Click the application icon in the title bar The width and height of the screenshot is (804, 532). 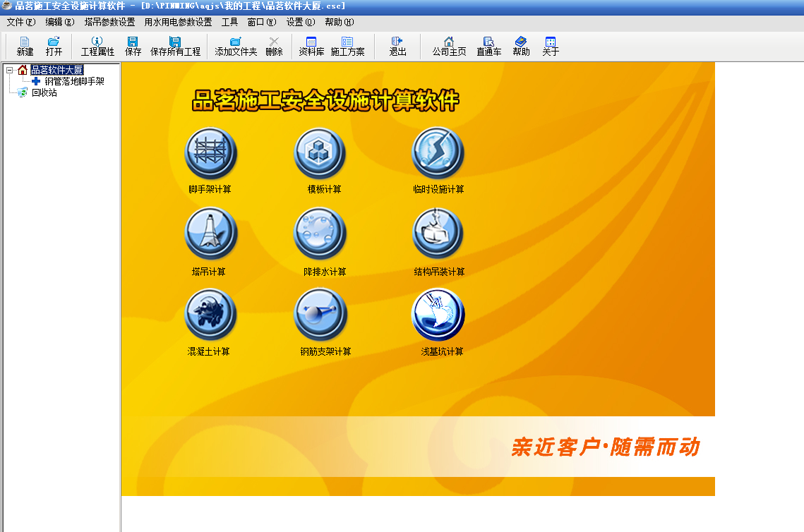click(x=6, y=6)
